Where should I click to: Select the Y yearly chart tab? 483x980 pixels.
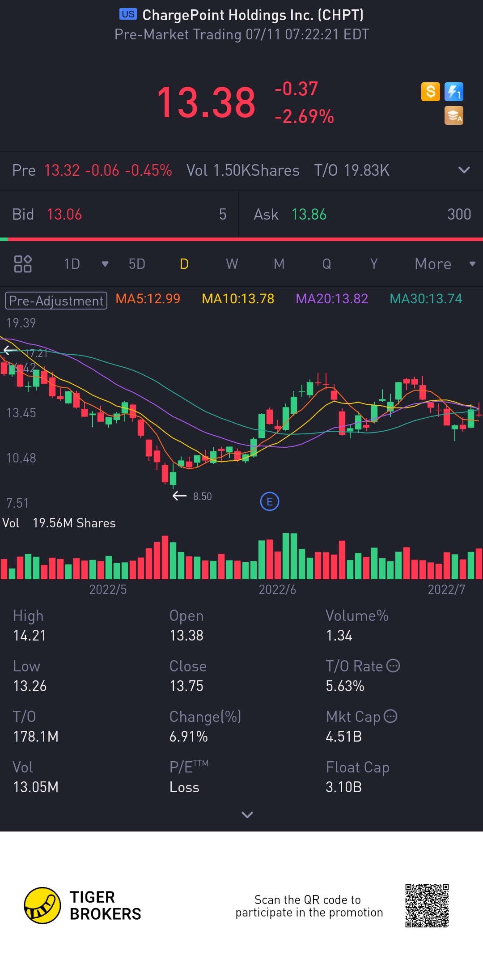click(x=374, y=264)
